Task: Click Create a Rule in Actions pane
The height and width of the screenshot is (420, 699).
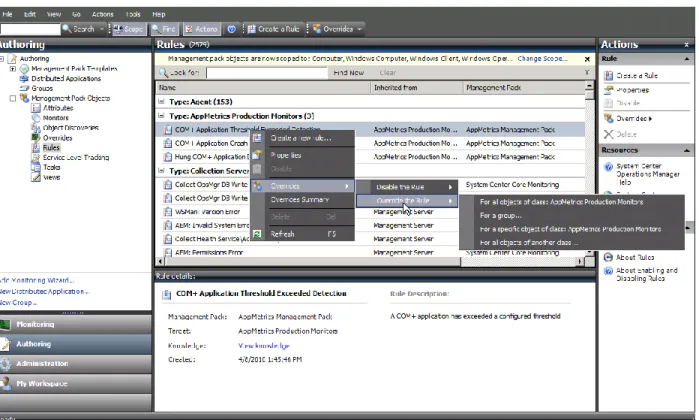Action: [x=636, y=76]
